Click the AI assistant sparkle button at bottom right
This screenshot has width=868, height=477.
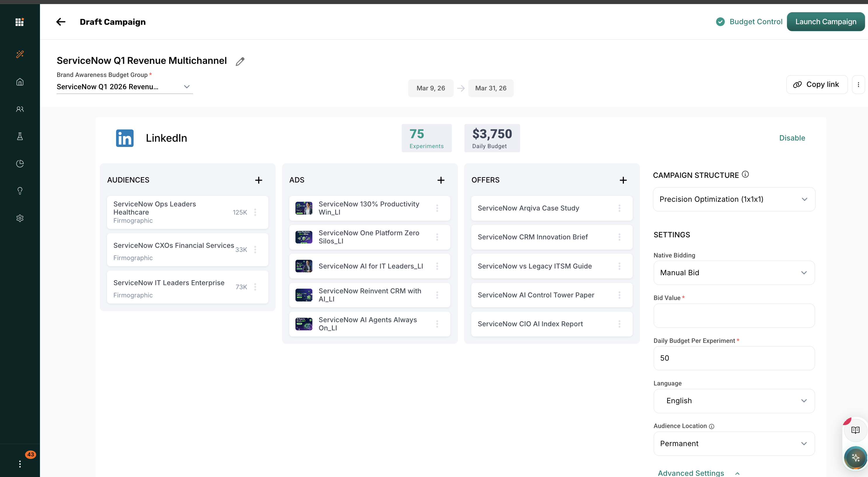[x=855, y=458]
